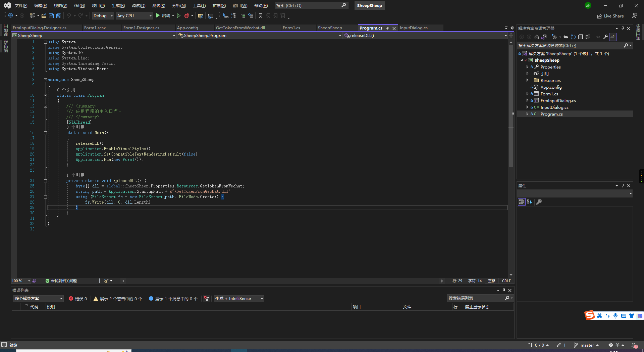Toggle the 2 warnings filter in Error List
The height and width of the screenshot is (352, 644).
(117, 299)
